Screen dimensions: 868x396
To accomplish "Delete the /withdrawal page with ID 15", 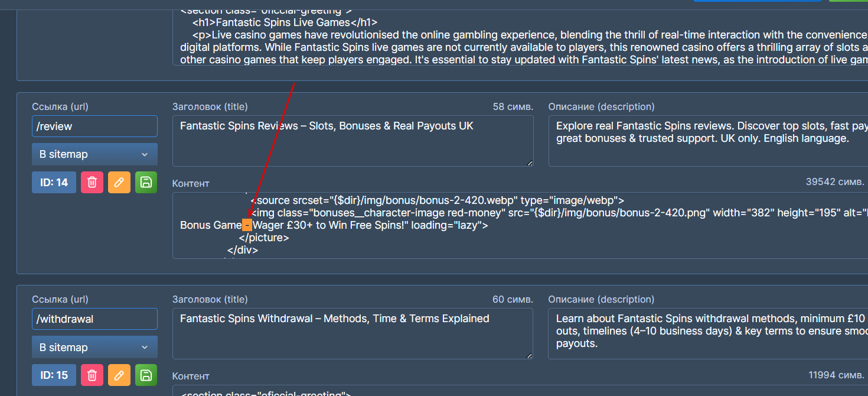I will coord(92,375).
